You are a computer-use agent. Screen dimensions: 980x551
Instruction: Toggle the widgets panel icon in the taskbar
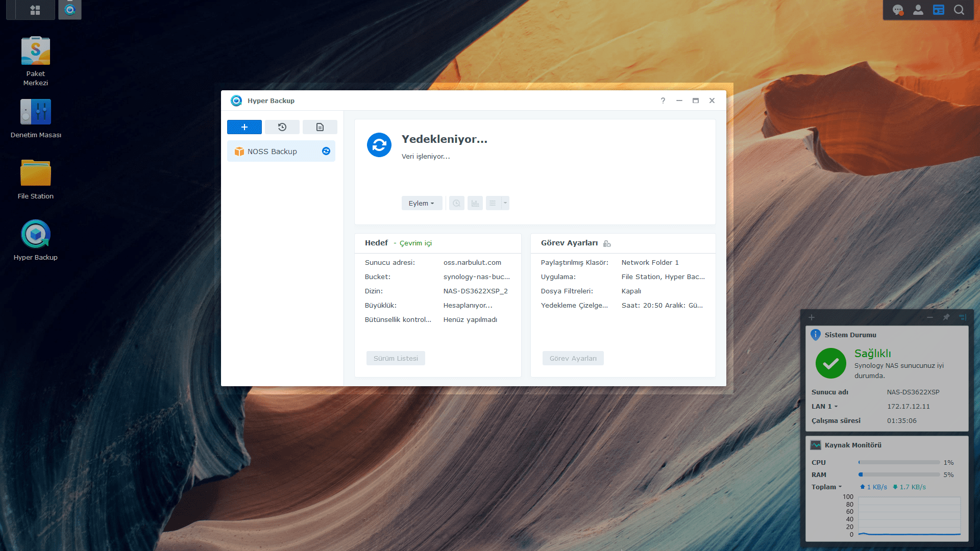tap(938, 10)
